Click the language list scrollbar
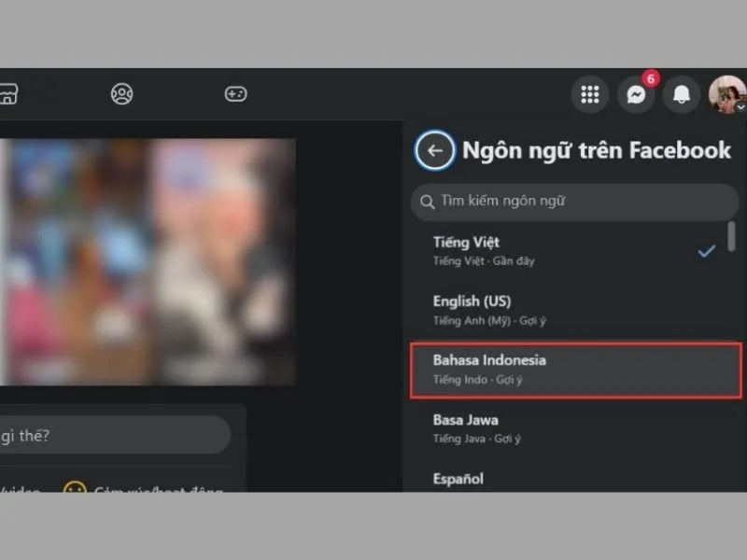 [x=731, y=236]
